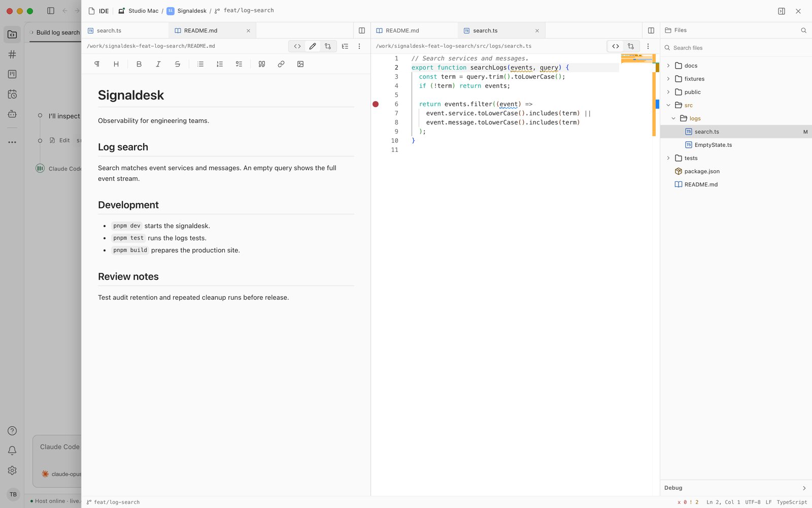Image resolution: width=812 pixels, height=508 pixels.
Task: Collapse the logs folder
Action: click(x=673, y=118)
